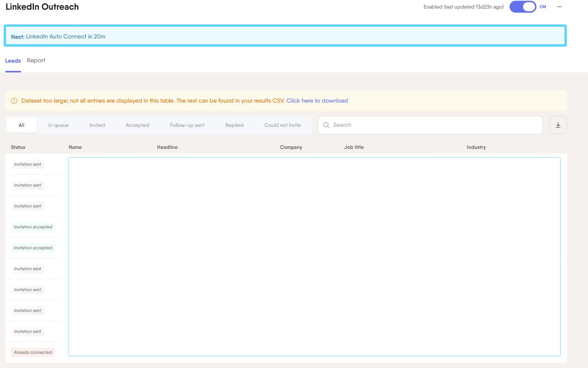Image resolution: width=588 pixels, height=368 pixels.
Task: Click the Enabled last updated 13d23h ago text
Action: point(464,7)
